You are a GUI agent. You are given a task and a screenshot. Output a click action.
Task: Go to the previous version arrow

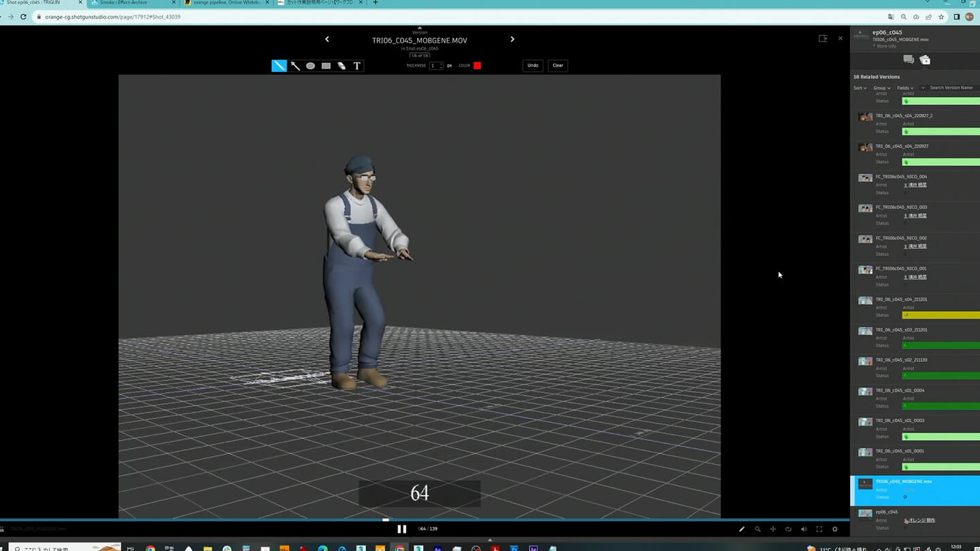[x=327, y=39]
